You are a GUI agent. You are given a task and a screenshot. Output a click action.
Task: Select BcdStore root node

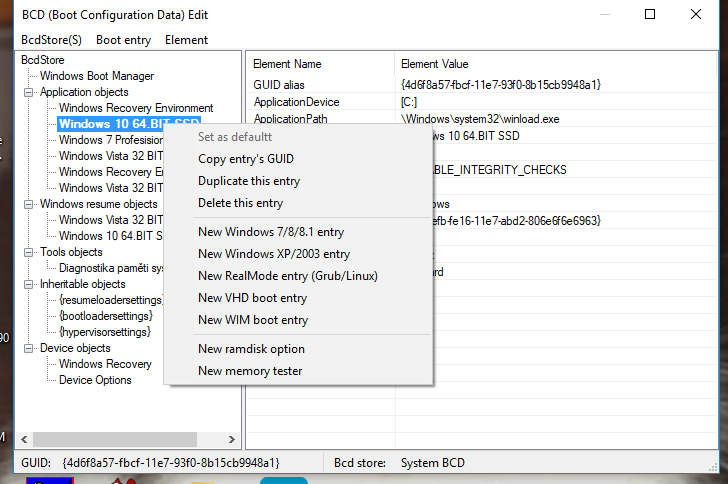(43, 60)
